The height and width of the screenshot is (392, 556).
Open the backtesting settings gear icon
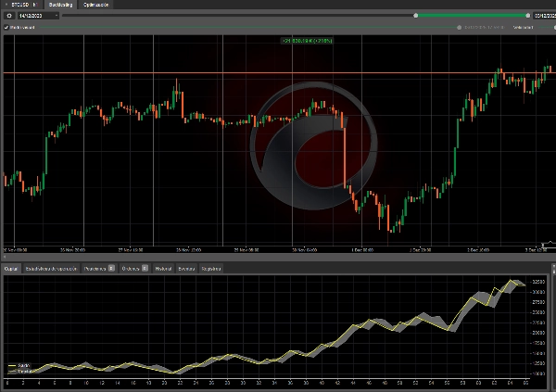[x=8, y=16]
